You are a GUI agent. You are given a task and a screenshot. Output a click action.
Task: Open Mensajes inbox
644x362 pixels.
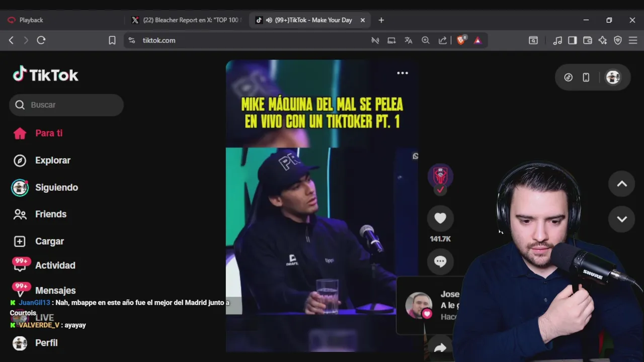pos(55,291)
